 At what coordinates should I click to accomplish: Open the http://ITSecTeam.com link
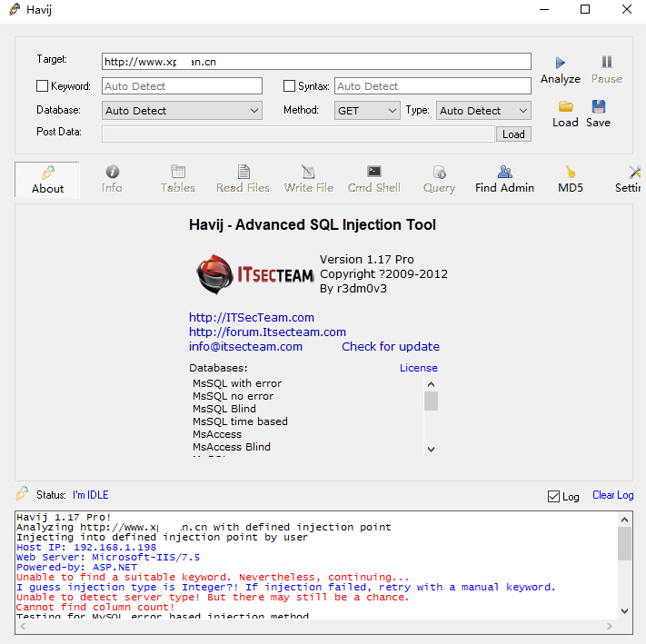[252, 318]
